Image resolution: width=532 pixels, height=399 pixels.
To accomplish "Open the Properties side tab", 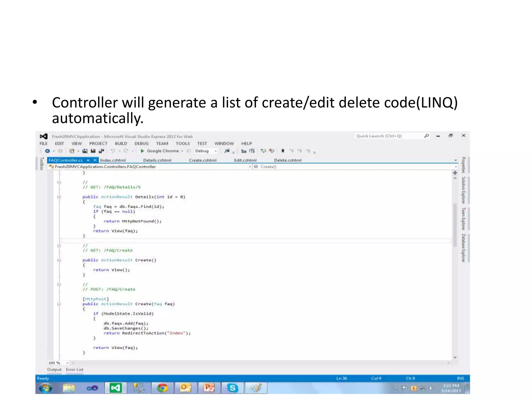I will 463,165.
